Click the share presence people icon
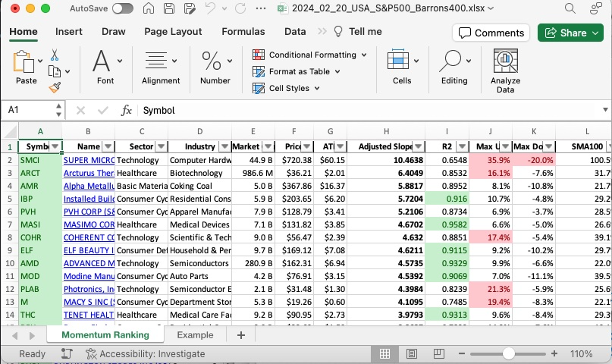Screen dimensions: 612x364 [x=595, y=8]
